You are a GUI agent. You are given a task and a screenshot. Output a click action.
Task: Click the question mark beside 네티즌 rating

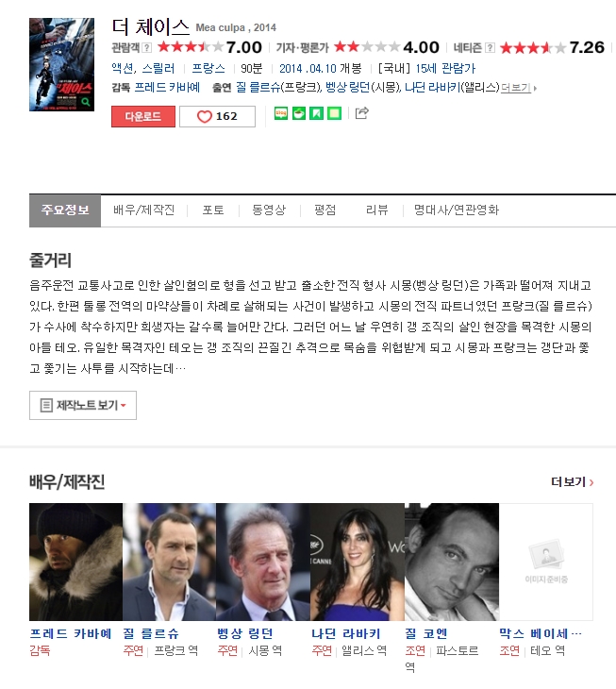pos(490,47)
